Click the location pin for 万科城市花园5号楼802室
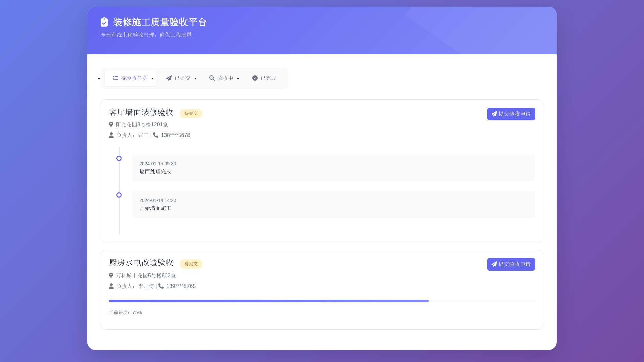644x362 pixels. 111,275
